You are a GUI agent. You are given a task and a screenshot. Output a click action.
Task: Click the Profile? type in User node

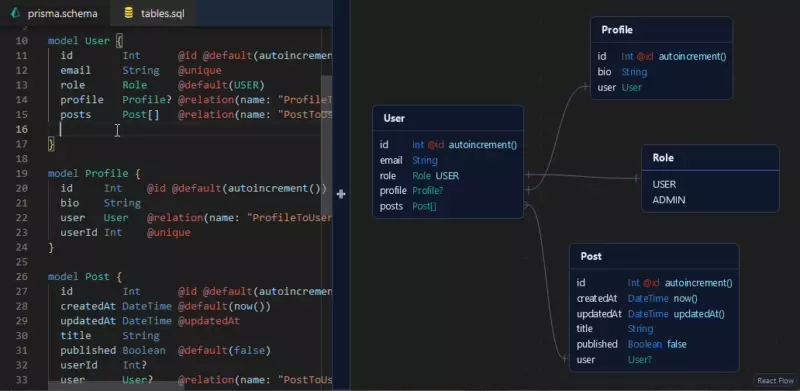(x=428, y=191)
